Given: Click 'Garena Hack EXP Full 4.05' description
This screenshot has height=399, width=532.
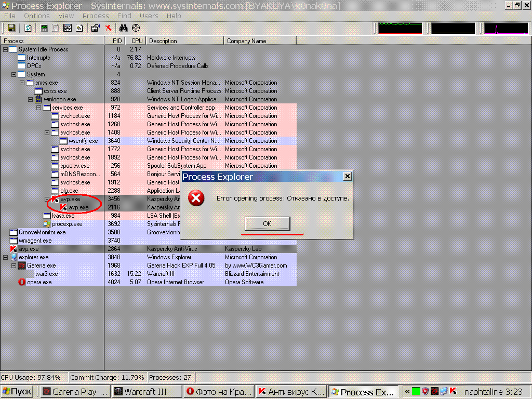Looking at the screenshot, I should tap(181, 265).
